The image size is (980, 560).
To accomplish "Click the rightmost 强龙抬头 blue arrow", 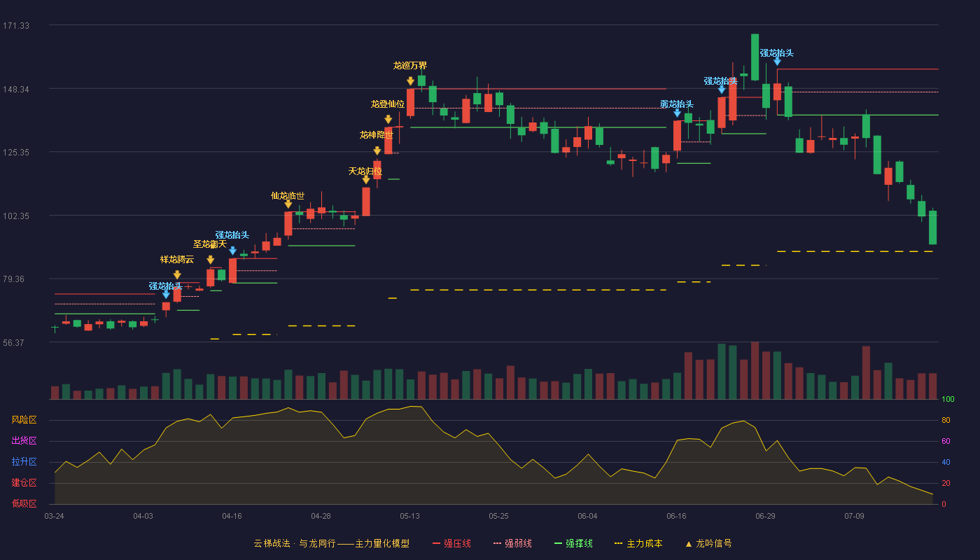I will click(x=777, y=62).
